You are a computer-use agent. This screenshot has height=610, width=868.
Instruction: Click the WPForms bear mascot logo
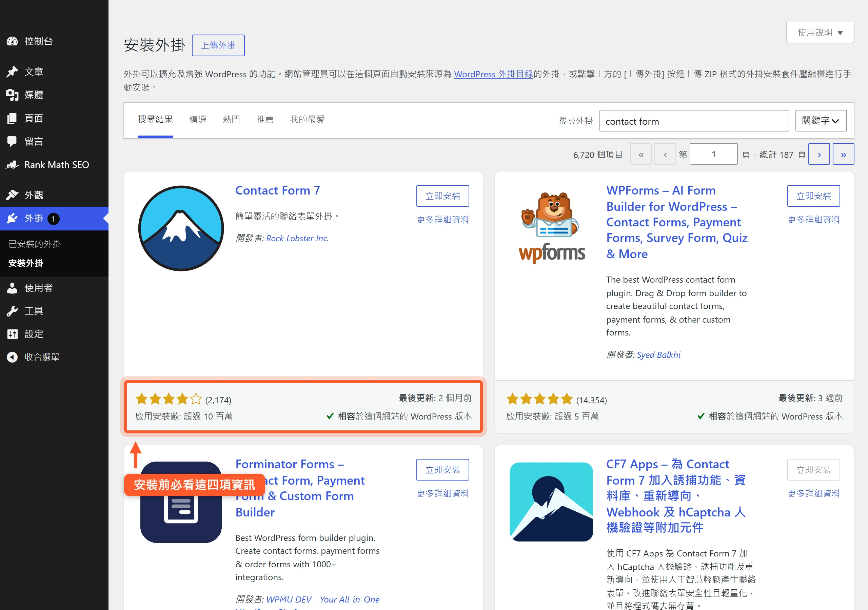(x=552, y=227)
